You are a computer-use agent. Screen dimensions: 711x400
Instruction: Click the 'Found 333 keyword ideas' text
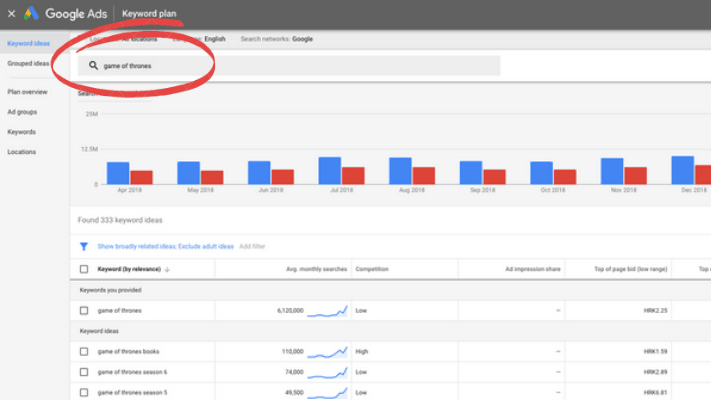click(120, 220)
